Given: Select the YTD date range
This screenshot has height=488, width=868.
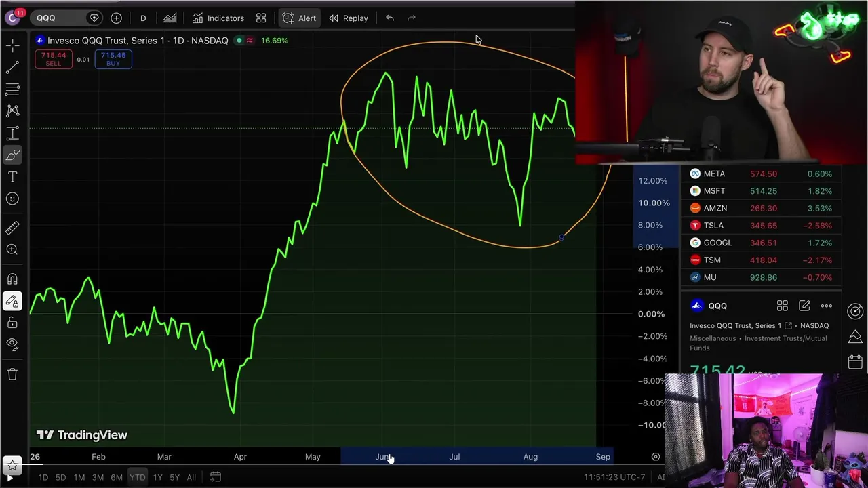Looking at the screenshot, I should point(138,477).
